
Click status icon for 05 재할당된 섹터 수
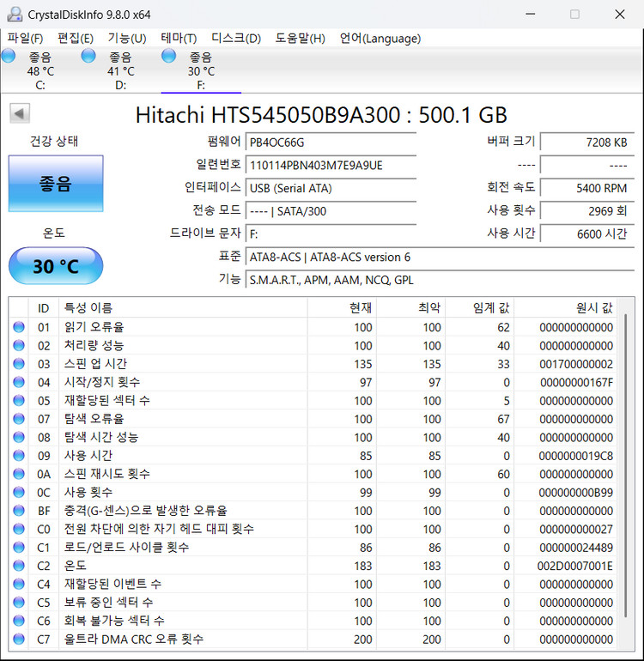point(19,400)
